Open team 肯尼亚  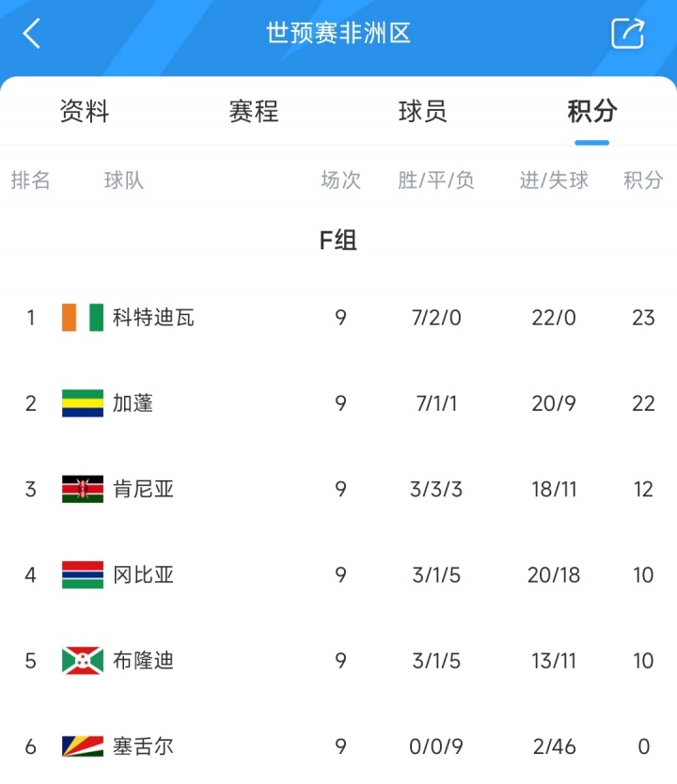144,489
